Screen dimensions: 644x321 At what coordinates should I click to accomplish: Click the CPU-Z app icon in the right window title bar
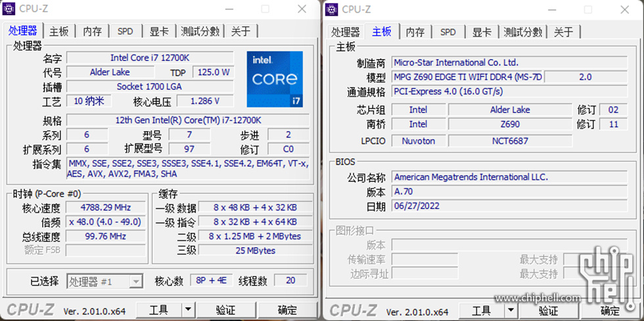tap(332, 9)
